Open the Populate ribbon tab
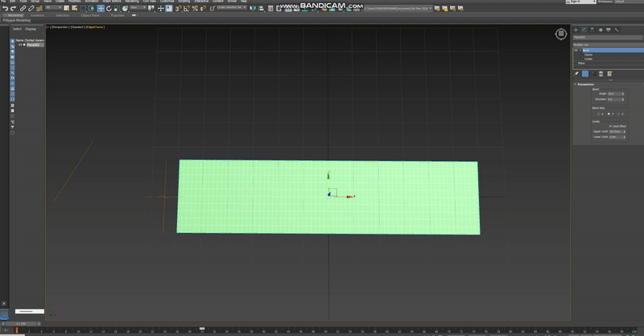This screenshot has height=336, width=644. [x=118, y=15]
